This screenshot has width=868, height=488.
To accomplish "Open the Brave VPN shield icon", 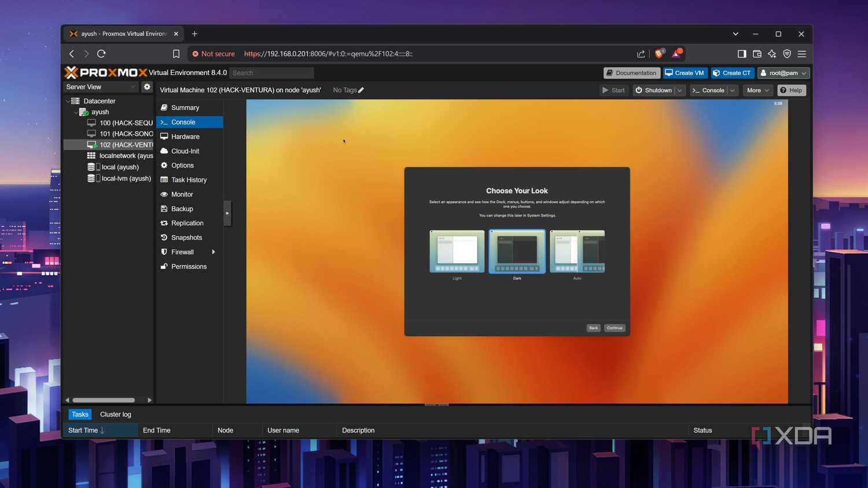I will click(x=787, y=54).
